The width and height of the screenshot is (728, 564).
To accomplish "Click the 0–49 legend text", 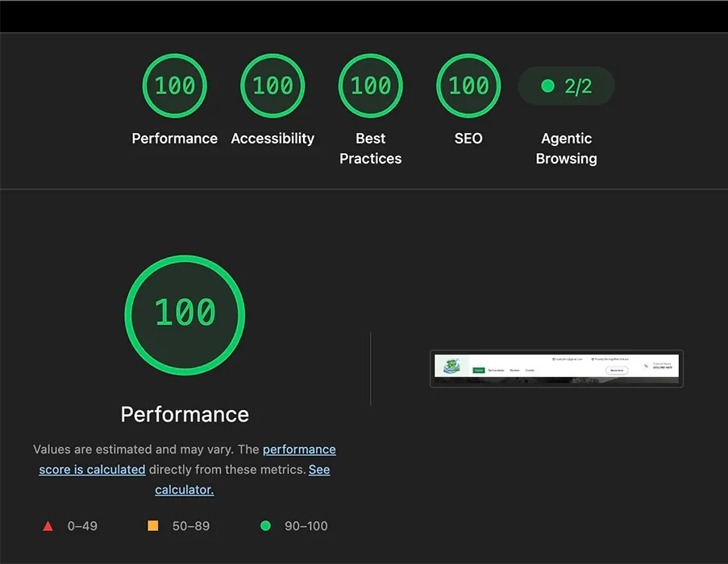I will click(x=82, y=526).
